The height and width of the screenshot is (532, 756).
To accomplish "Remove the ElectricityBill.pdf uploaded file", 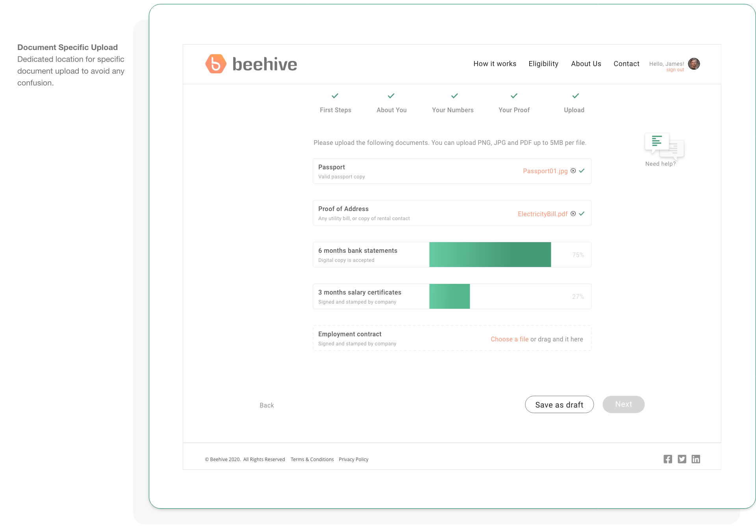I will tap(573, 213).
